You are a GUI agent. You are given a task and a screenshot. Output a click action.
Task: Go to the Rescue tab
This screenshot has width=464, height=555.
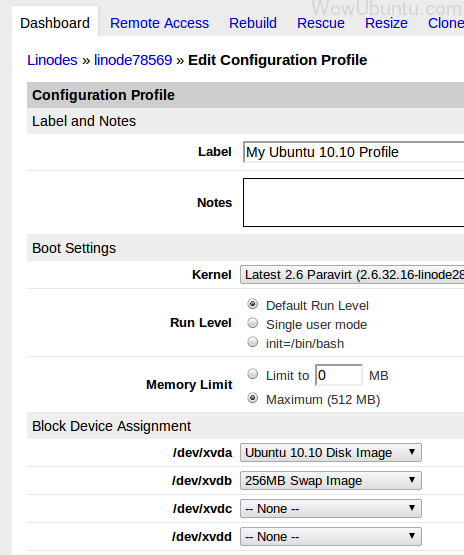[321, 23]
